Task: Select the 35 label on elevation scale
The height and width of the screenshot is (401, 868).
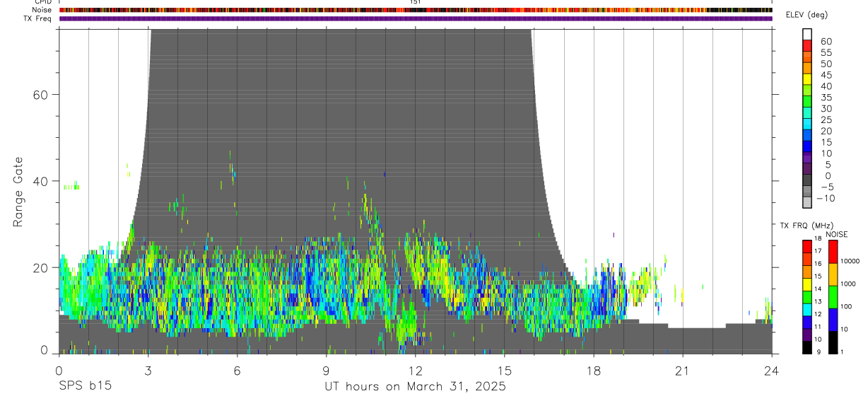Action: click(x=826, y=98)
